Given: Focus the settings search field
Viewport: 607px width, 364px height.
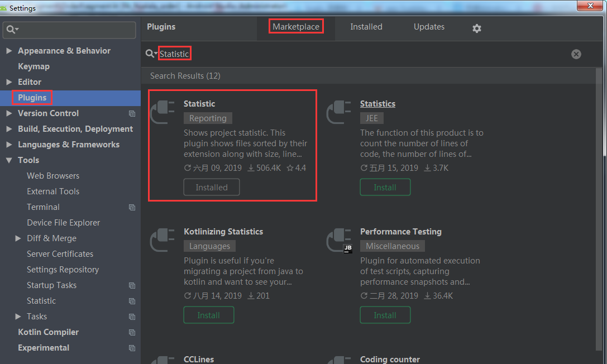Looking at the screenshot, I should point(69,30).
